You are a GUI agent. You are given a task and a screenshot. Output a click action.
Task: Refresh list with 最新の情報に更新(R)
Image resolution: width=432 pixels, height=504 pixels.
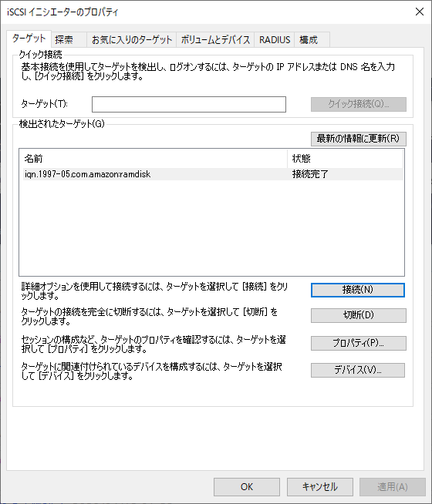(x=359, y=139)
